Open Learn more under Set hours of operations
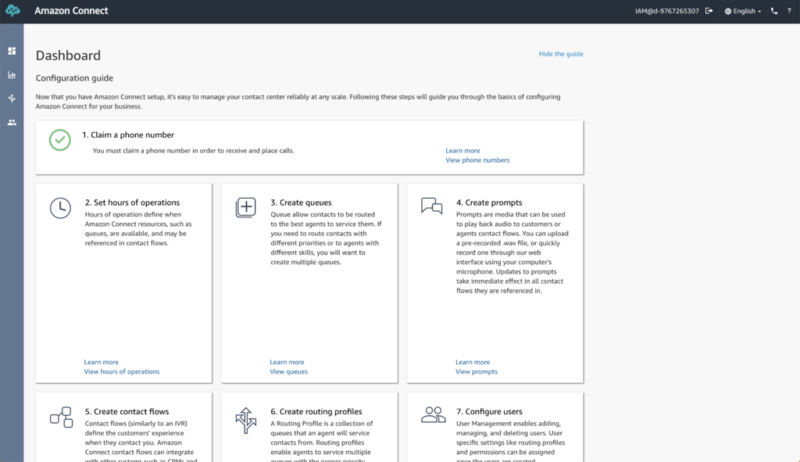800x462 pixels. pos(101,362)
